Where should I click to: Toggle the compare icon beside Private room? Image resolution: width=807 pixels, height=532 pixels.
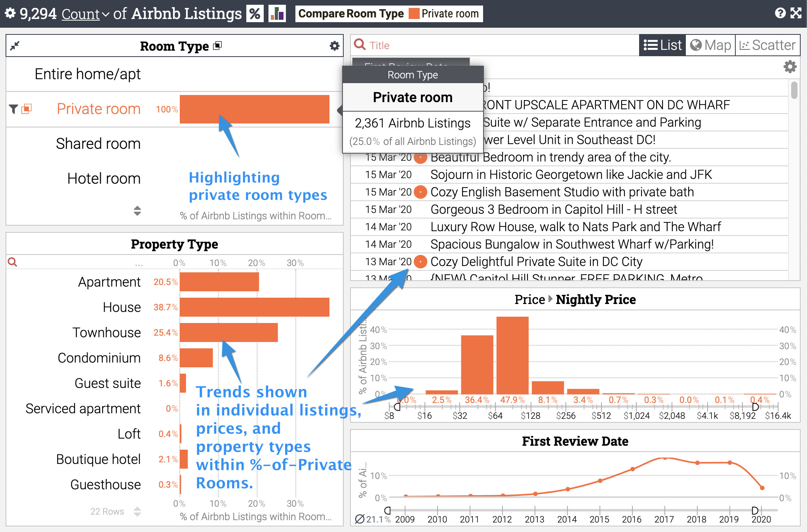click(27, 109)
